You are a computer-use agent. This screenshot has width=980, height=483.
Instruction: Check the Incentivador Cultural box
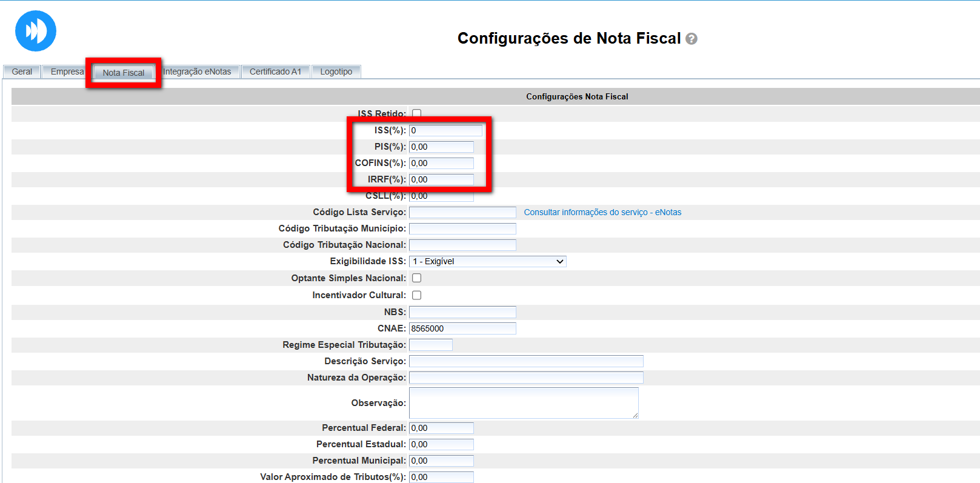pyautogui.click(x=416, y=295)
